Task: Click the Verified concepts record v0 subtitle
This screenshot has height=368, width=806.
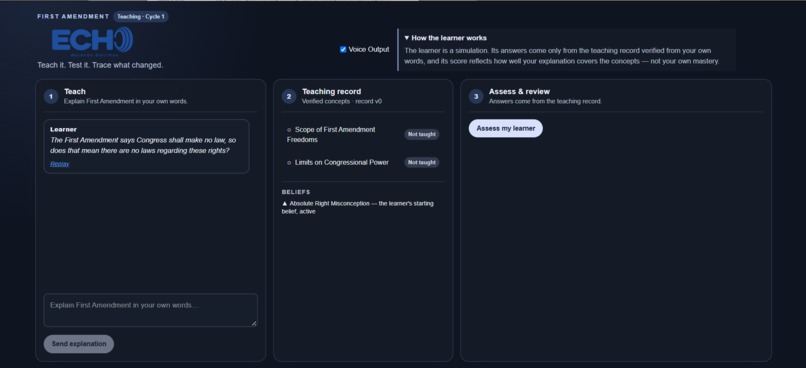Action: (342, 101)
